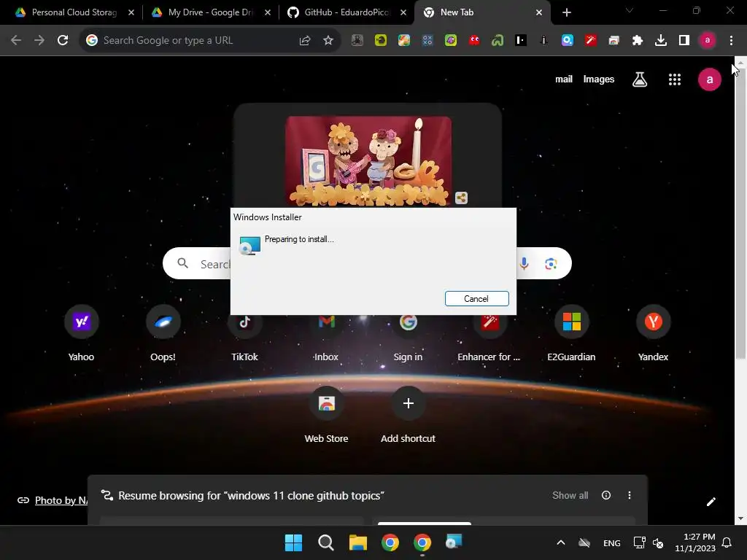This screenshot has height=560, width=747.
Task: Cancel the Windows Installer dialog
Action: (476, 298)
